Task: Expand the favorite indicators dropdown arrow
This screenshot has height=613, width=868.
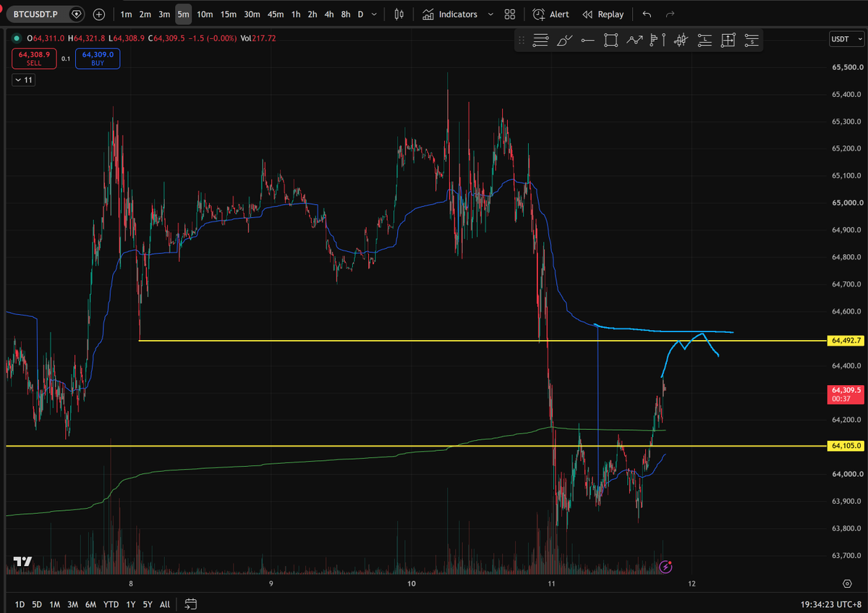Action: tap(491, 14)
